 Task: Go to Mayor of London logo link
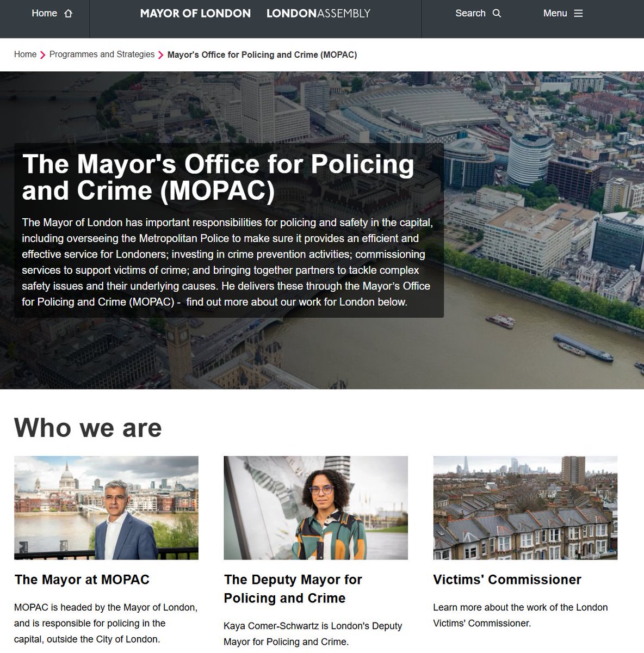[x=195, y=13]
